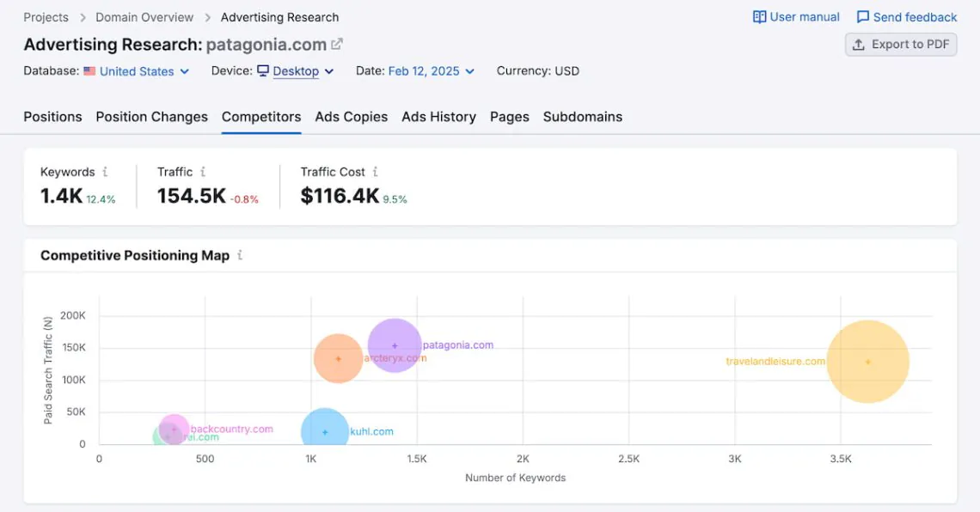Click the patagonia.com chart label
This screenshot has width=980, height=512.
pos(458,344)
